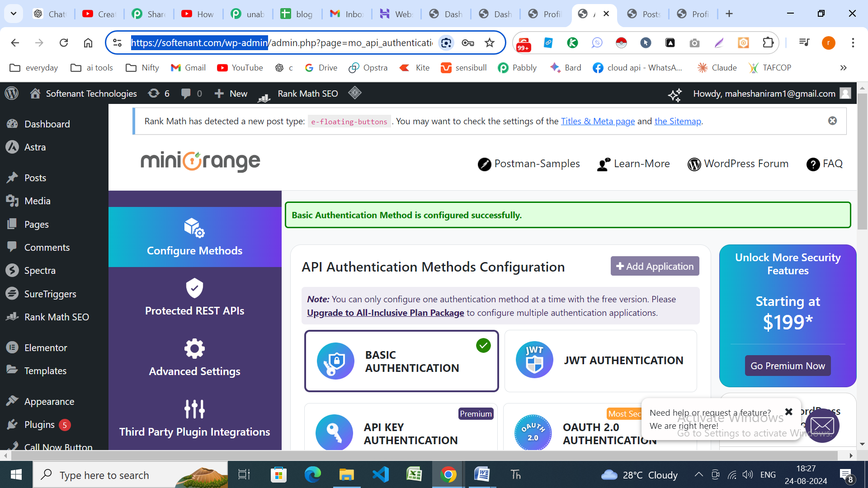Open Visual Studio Code from taskbar
Viewport: 868px width, 488px height.
[x=380, y=475]
